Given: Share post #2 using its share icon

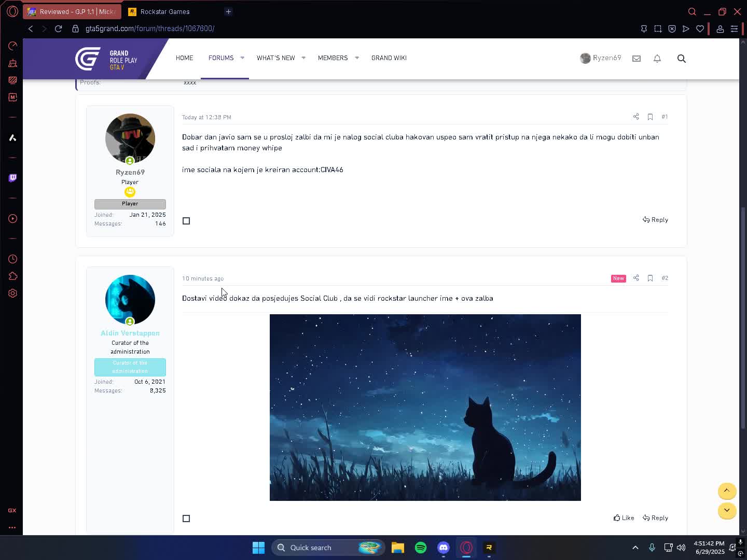Looking at the screenshot, I should [x=636, y=278].
